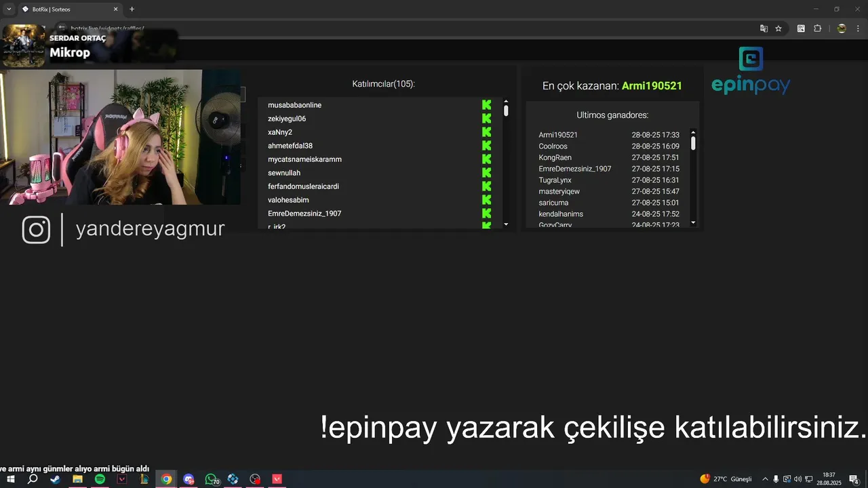Screen dimensions: 868x488
Task: Select participant ahmetefdal38
Action: (290, 146)
